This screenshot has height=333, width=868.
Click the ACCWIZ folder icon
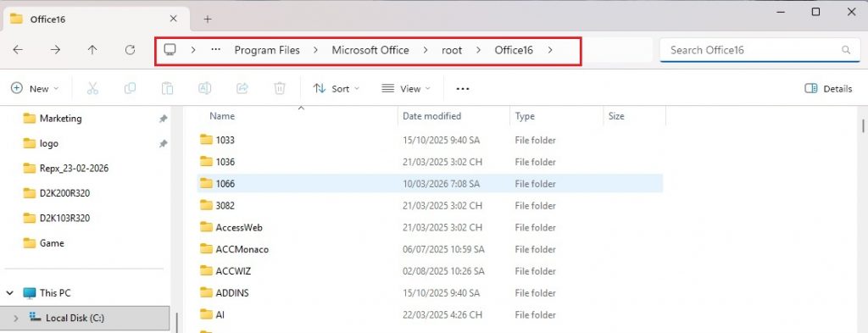pos(206,271)
